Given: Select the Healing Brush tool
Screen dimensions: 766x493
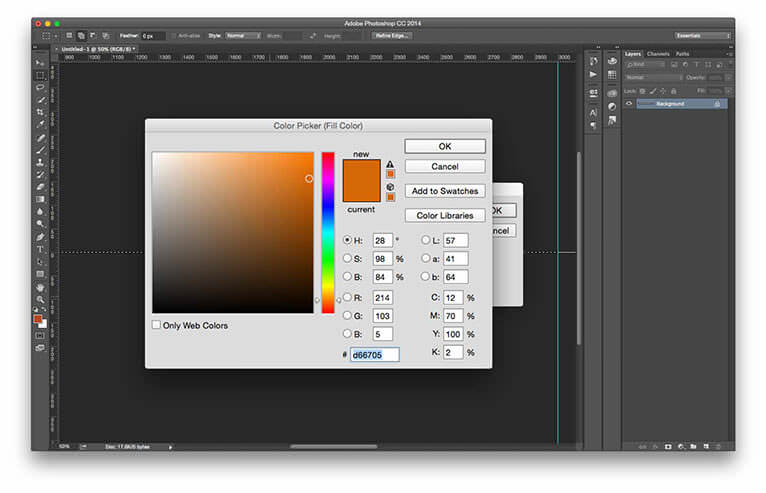Looking at the screenshot, I should tap(40, 138).
